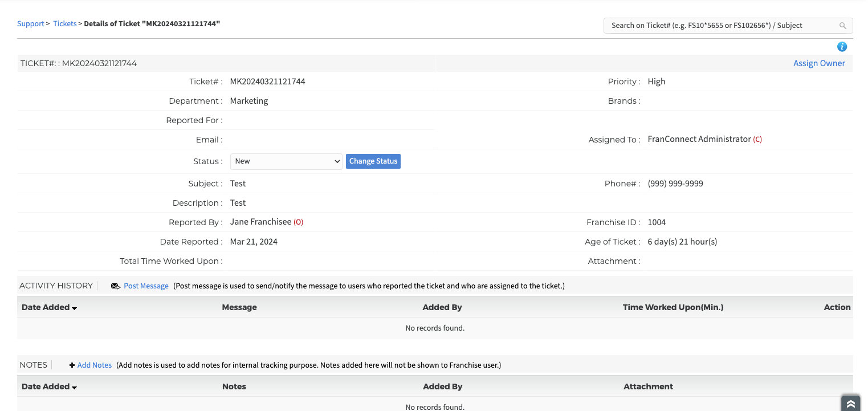
Task: Click the Notes column header
Action: 234,386
